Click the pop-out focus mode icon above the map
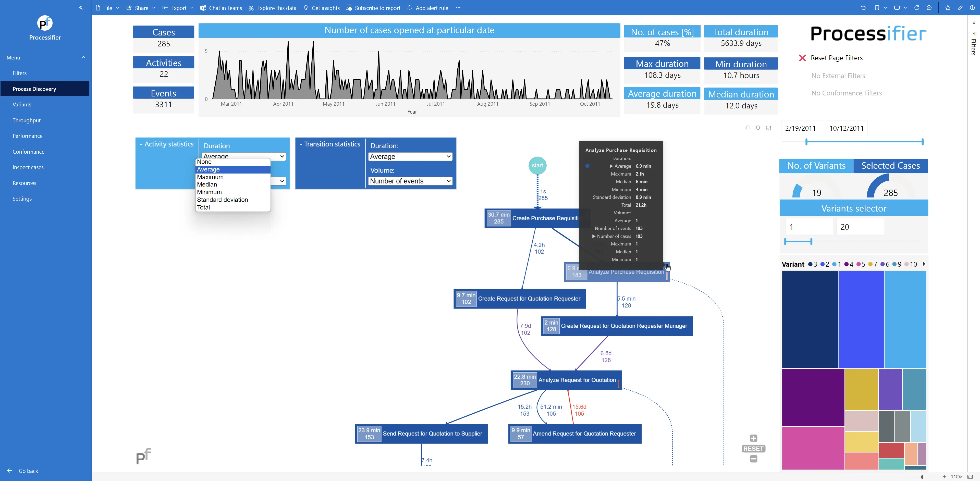This screenshot has width=980, height=481. coord(768,128)
